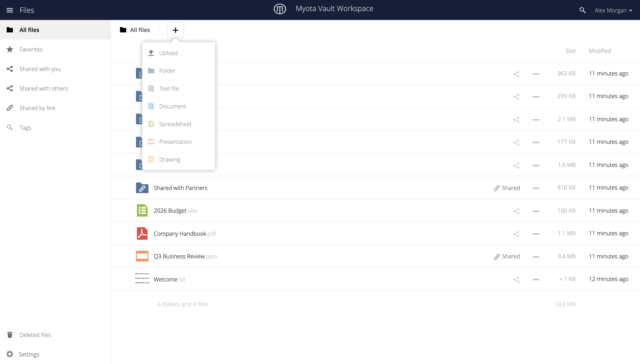Viewport: 640px width, 364px height.
Task: Open Shared with Partners folder
Action: tap(180, 188)
